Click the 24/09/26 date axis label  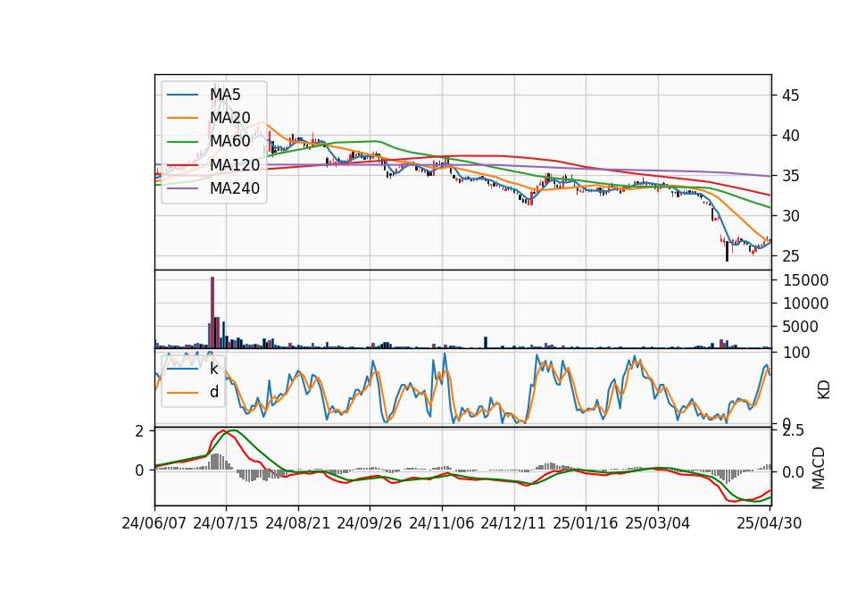[369, 523]
